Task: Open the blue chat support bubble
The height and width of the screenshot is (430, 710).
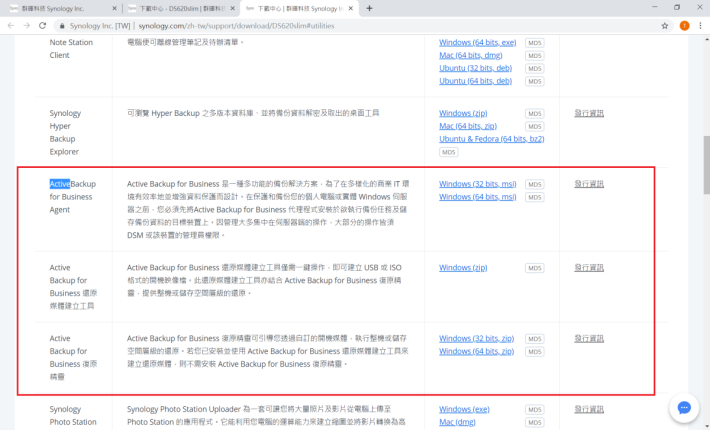Action: click(x=684, y=408)
